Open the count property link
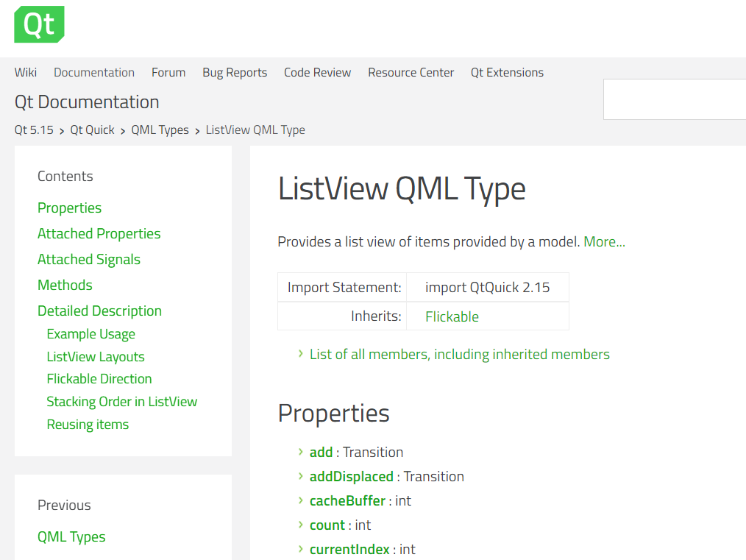The height and width of the screenshot is (560, 746). 327,525
